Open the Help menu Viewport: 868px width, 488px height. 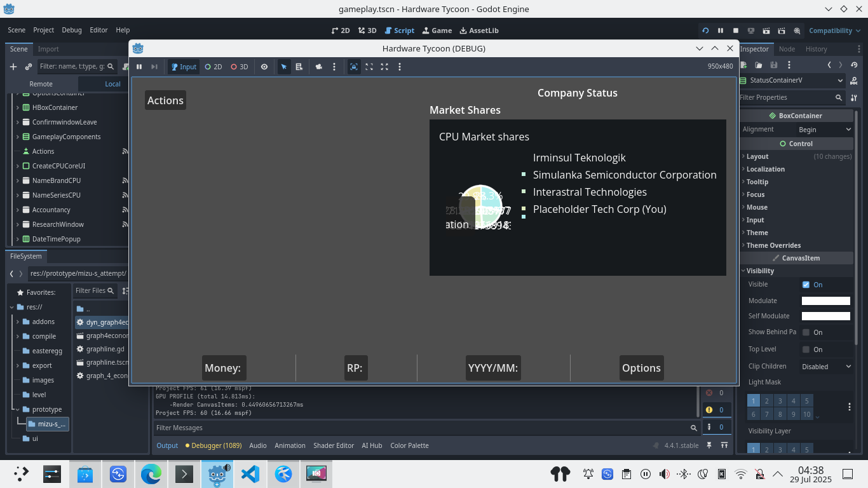[x=123, y=30]
